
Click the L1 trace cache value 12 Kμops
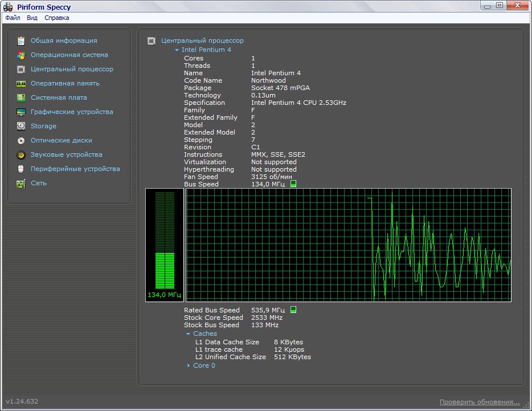tap(289, 349)
